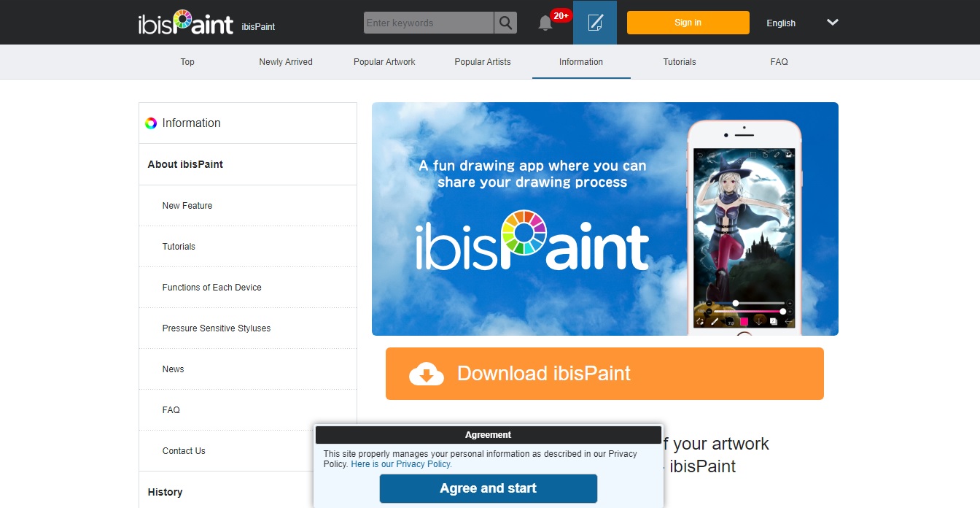980x508 pixels.
Task: Open the Newly Arrived tab
Action: pyautogui.click(x=286, y=62)
